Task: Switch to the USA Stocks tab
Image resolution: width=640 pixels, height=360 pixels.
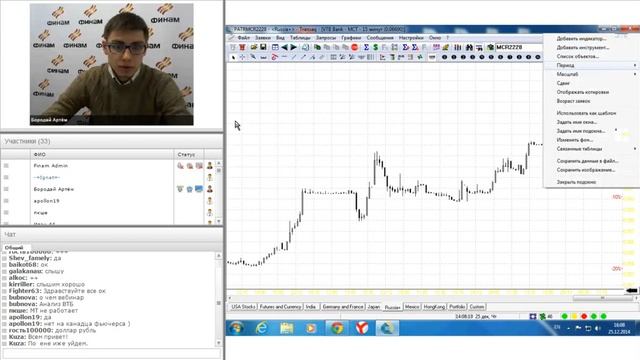Action: pyautogui.click(x=243, y=307)
